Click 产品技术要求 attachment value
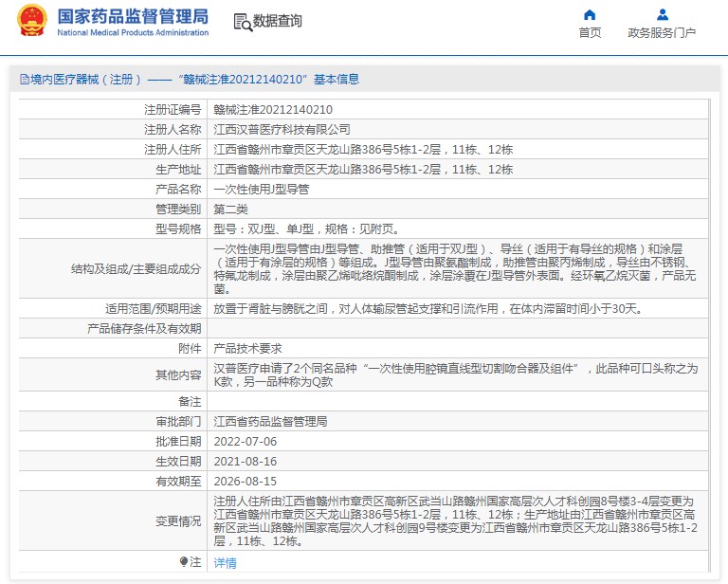Viewport: 728px width, 584px height. (x=248, y=349)
